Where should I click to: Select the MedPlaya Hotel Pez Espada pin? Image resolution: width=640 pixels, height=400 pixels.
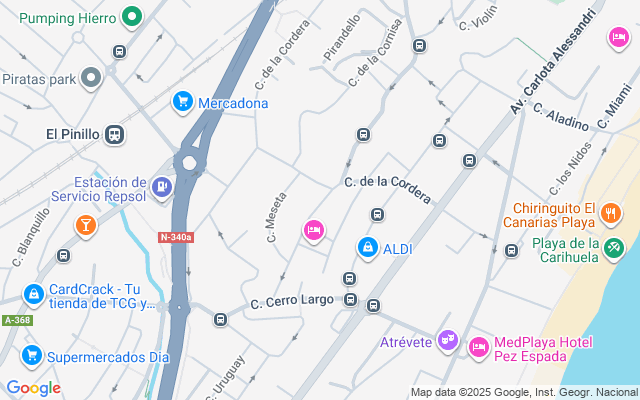pos(478,348)
